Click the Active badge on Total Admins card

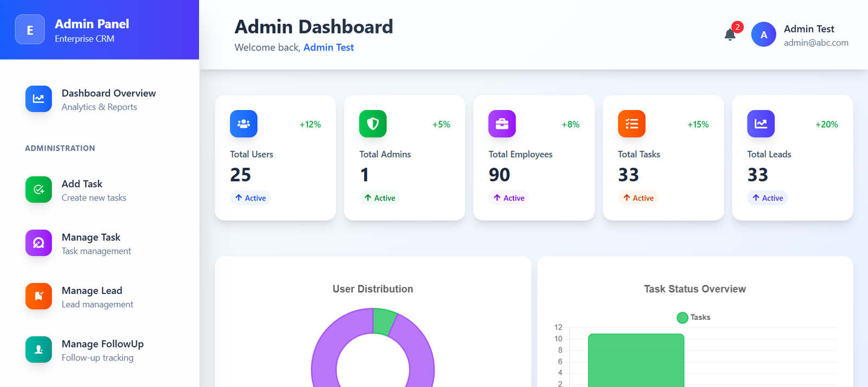click(379, 198)
